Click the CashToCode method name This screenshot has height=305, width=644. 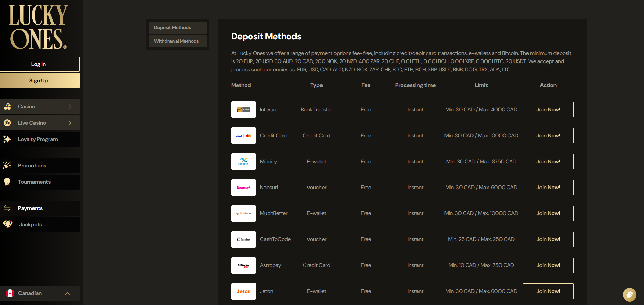[275, 239]
